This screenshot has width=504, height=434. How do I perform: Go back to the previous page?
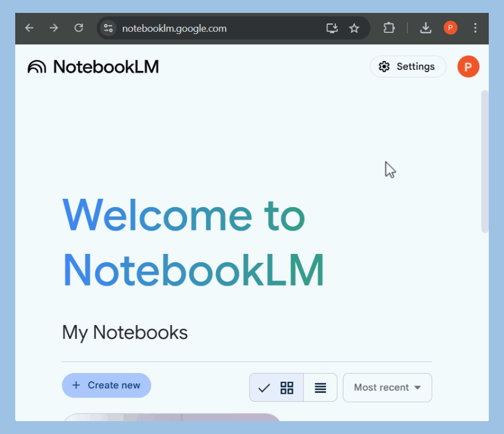coord(29,28)
